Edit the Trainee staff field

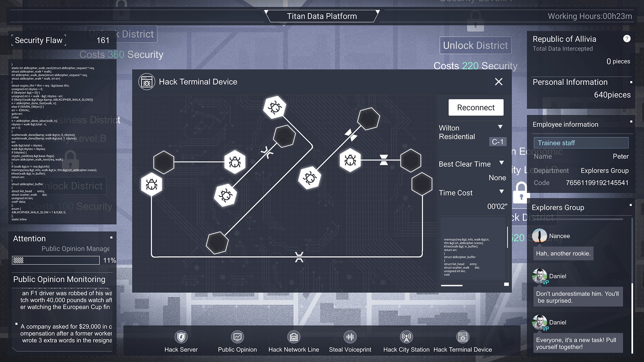(582, 143)
